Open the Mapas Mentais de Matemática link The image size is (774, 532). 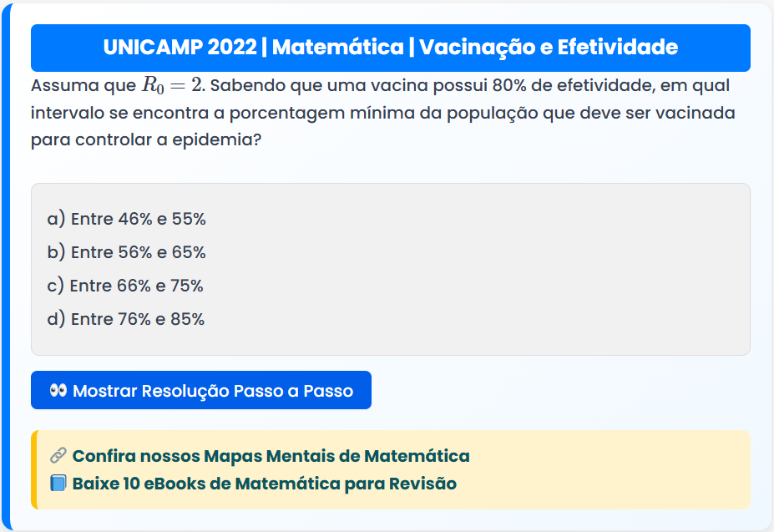[x=271, y=456]
